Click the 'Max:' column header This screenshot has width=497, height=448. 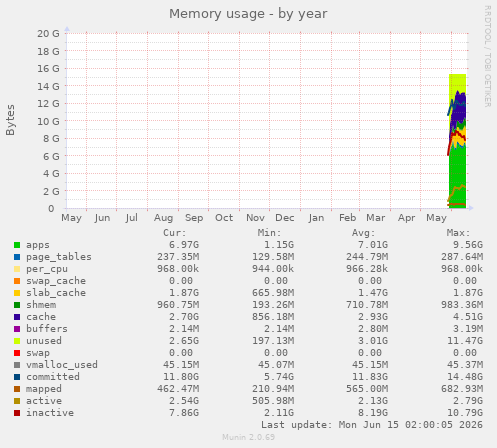pyautogui.click(x=459, y=233)
